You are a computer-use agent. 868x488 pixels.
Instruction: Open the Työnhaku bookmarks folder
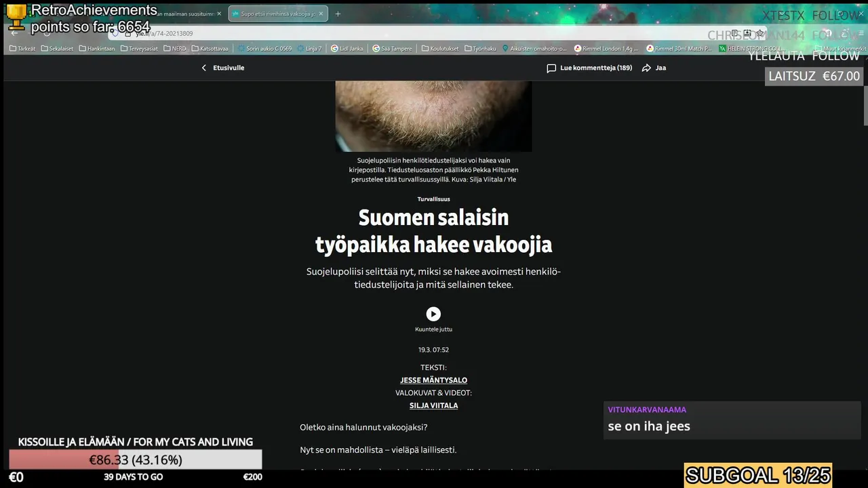coord(480,49)
